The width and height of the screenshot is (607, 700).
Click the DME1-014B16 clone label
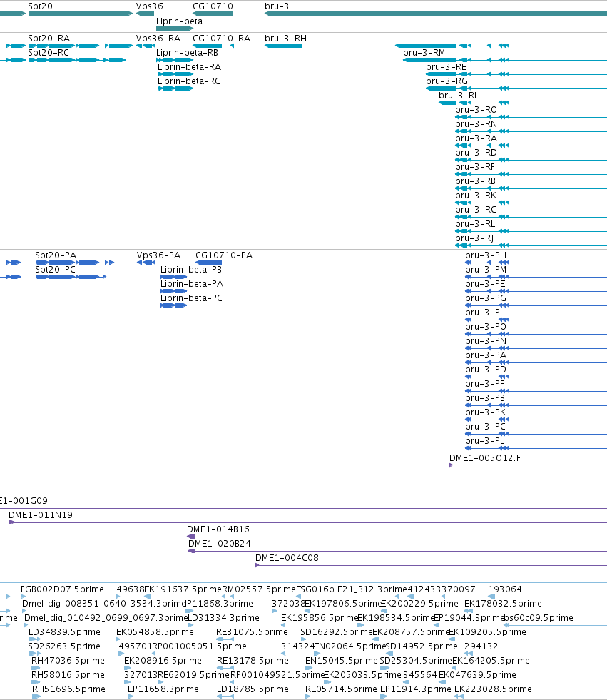(x=218, y=529)
